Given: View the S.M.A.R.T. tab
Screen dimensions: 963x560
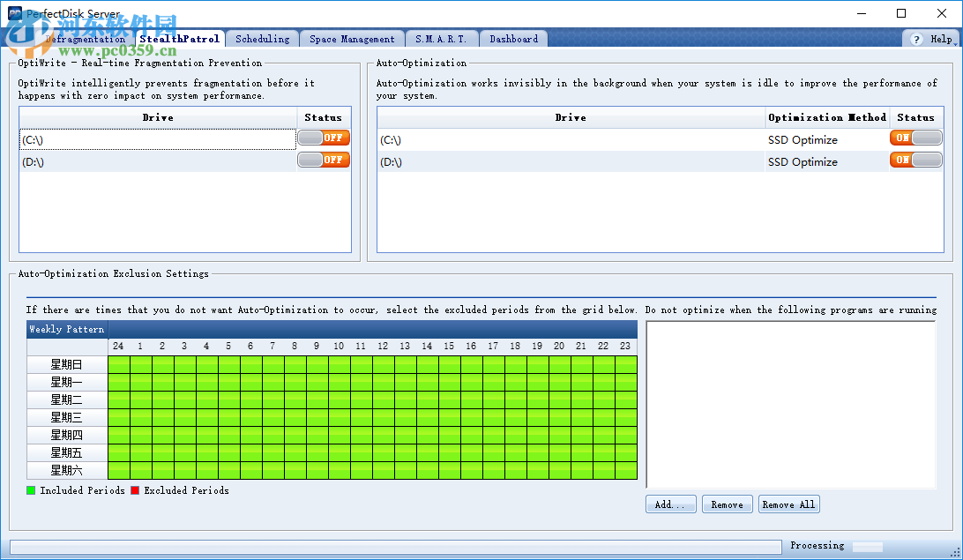Looking at the screenshot, I should [441, 38].
